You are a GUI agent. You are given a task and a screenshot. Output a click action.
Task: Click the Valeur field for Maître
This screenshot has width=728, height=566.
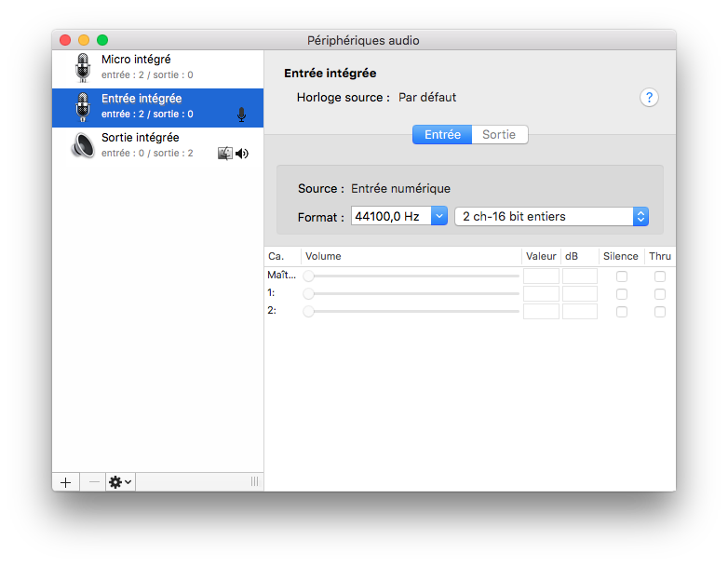(541, 276)
